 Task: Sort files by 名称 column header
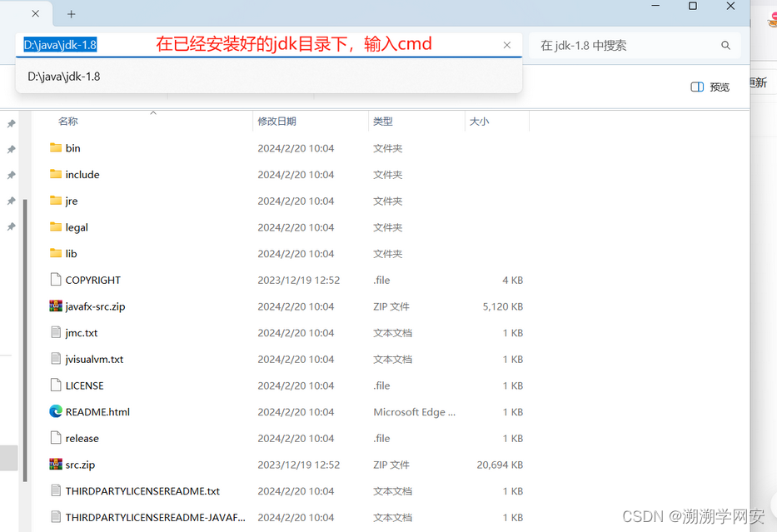pyautogui.click(x=68, y=122)
